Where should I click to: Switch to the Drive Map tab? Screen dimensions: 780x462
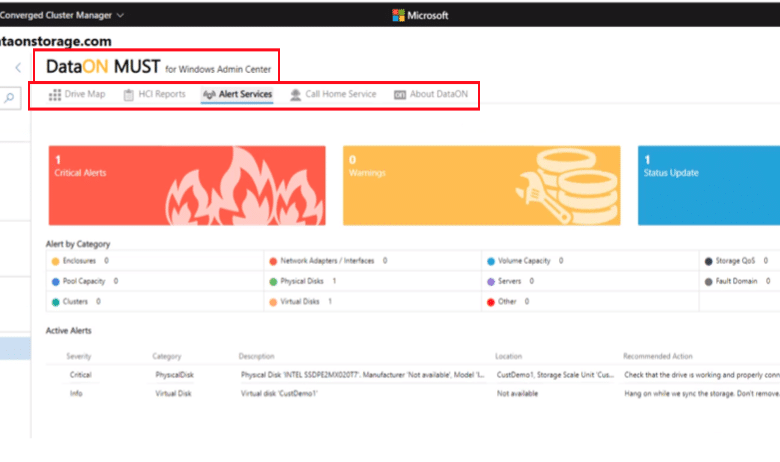coord(78,94)
